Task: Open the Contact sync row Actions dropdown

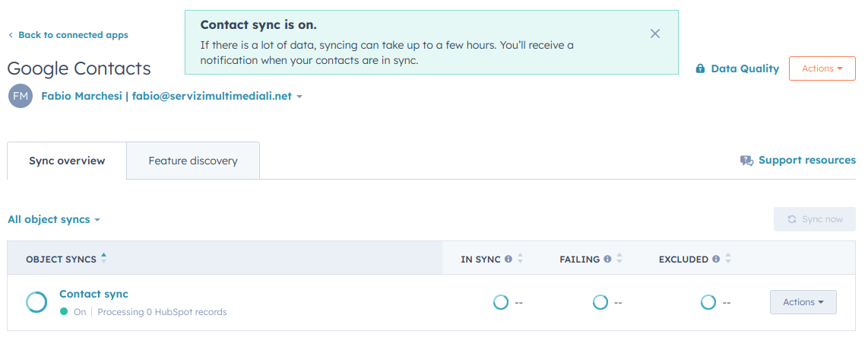Action: (x=803, y=302)
